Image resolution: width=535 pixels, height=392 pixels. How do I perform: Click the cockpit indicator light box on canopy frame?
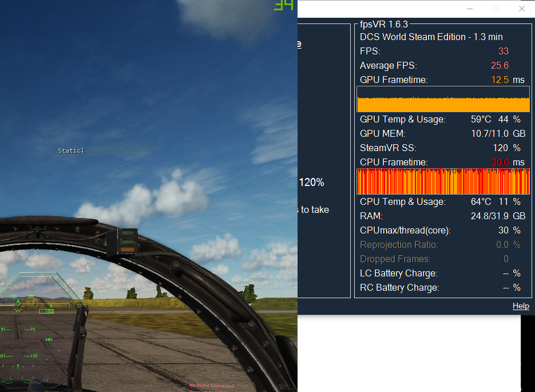[x=127, y=241]
